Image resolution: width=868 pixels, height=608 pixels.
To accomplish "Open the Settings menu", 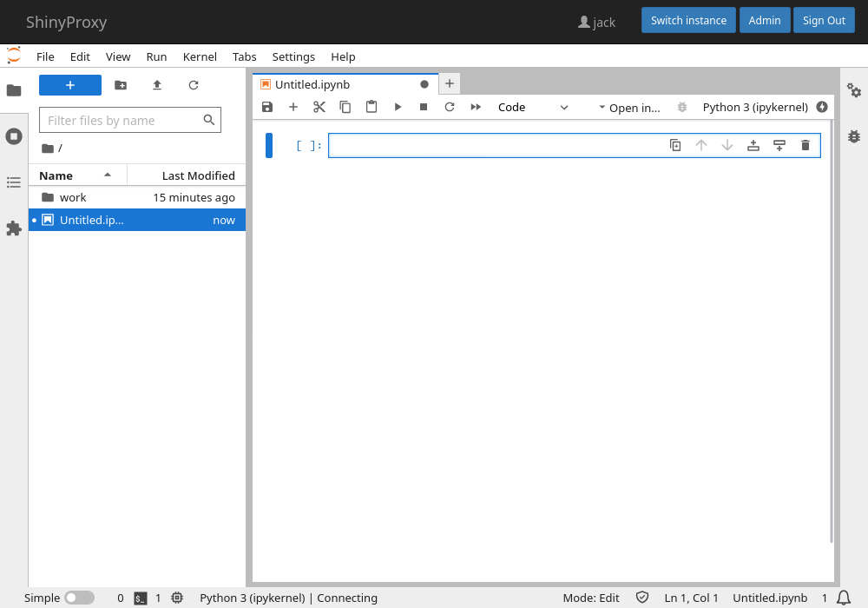I will [x=293, y=56].
